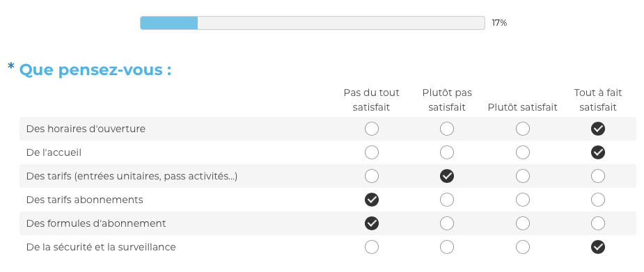Choose 'Plutôt satisfait' for De l'accueil
The height and width of the screenshot is (272, 644).
pos(522,152)
